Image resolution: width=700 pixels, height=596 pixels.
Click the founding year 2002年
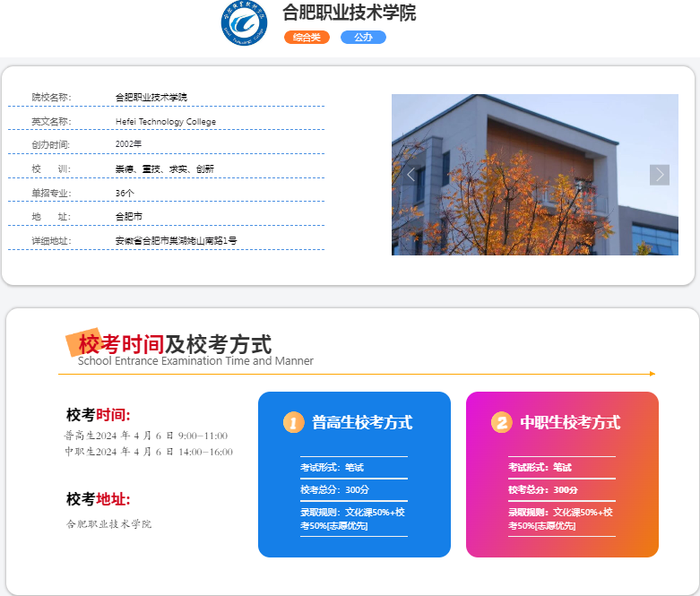click(x=128, y=144)
